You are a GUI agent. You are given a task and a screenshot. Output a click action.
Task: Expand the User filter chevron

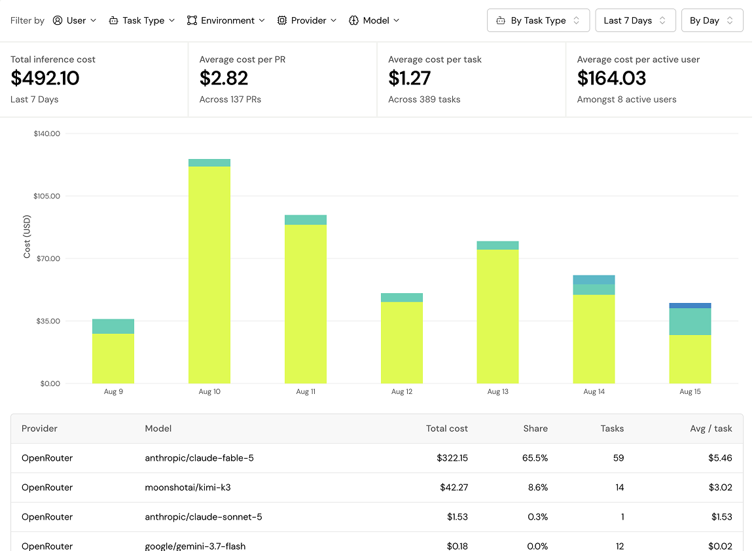pos(94,20)
